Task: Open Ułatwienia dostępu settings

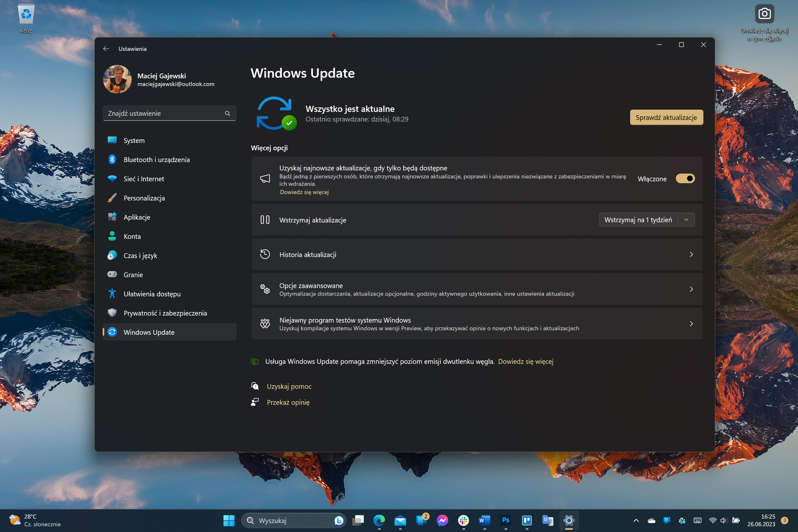Action: pyautogui.click(x=169, y=294)
